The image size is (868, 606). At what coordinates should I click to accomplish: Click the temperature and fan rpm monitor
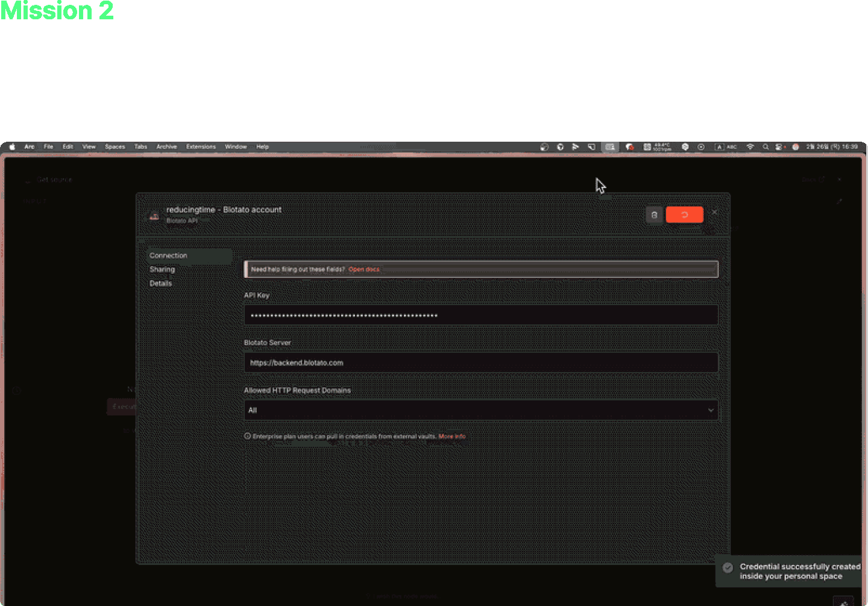[657, 147]
